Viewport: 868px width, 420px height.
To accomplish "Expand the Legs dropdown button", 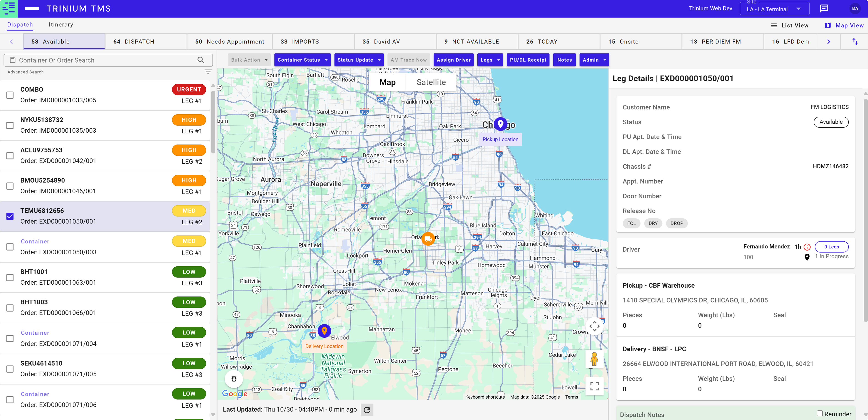I will pyautogui.click(x=490, y=60).
